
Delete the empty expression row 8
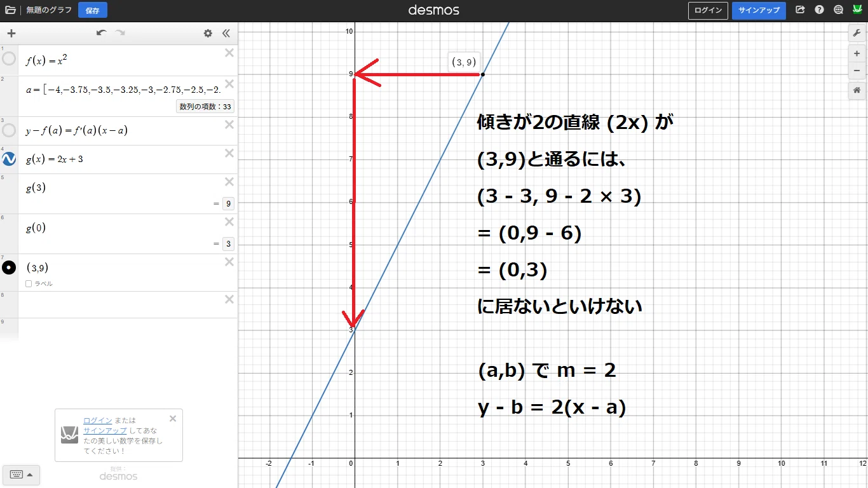tap(229, 299)
